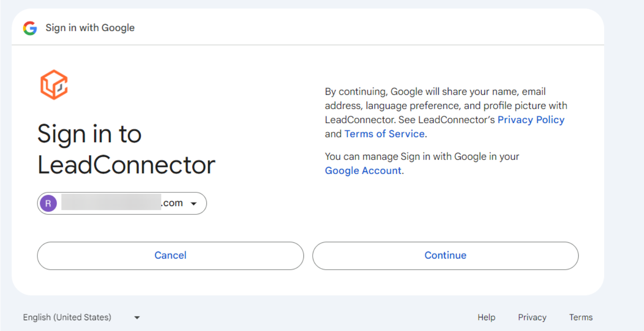The height and width of the screenshot is (331, 644).
Task: Open LeadConnector's Privacy Policy link
Action: (x=531, y=120)
